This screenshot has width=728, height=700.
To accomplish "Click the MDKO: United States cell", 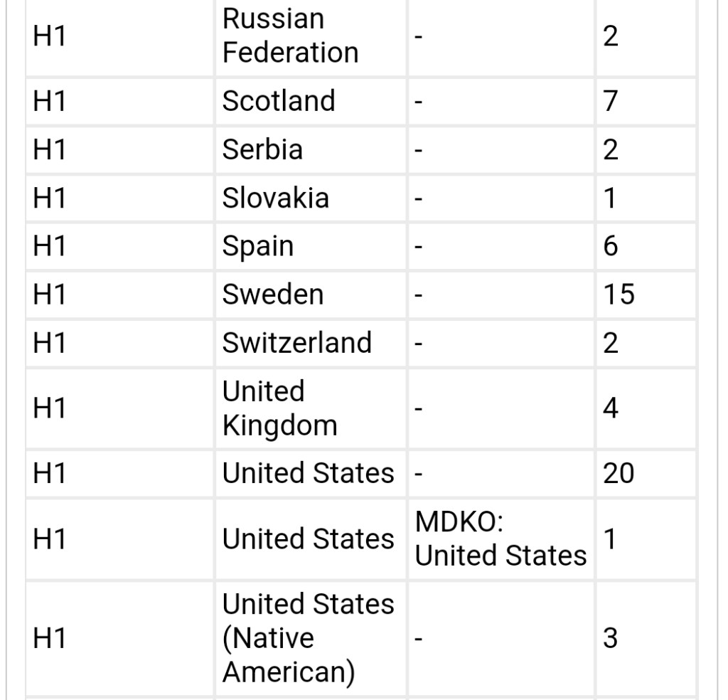I will pos(500,539).
